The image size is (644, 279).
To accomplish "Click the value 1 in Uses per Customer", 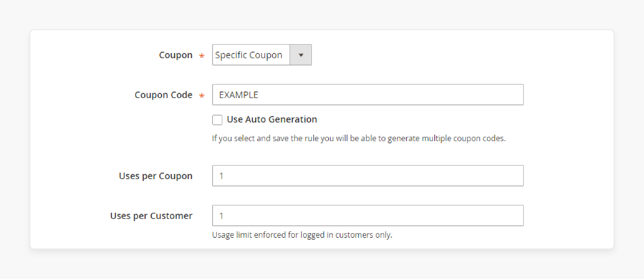I will 221,215.
